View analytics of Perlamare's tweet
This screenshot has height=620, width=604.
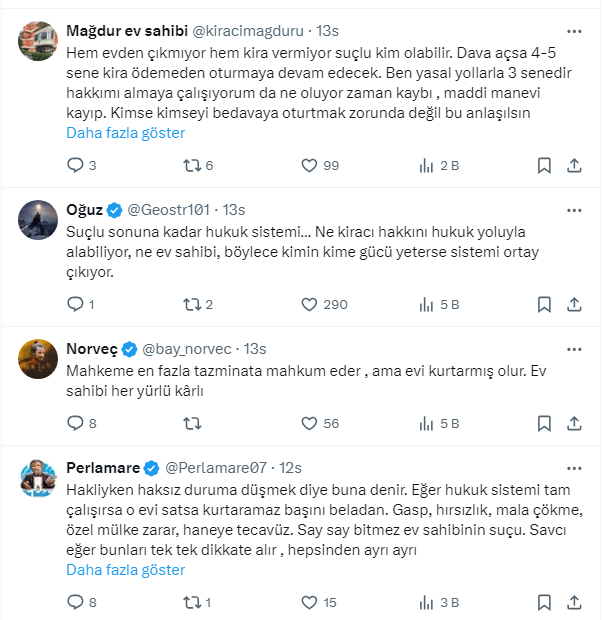(427, 602)
